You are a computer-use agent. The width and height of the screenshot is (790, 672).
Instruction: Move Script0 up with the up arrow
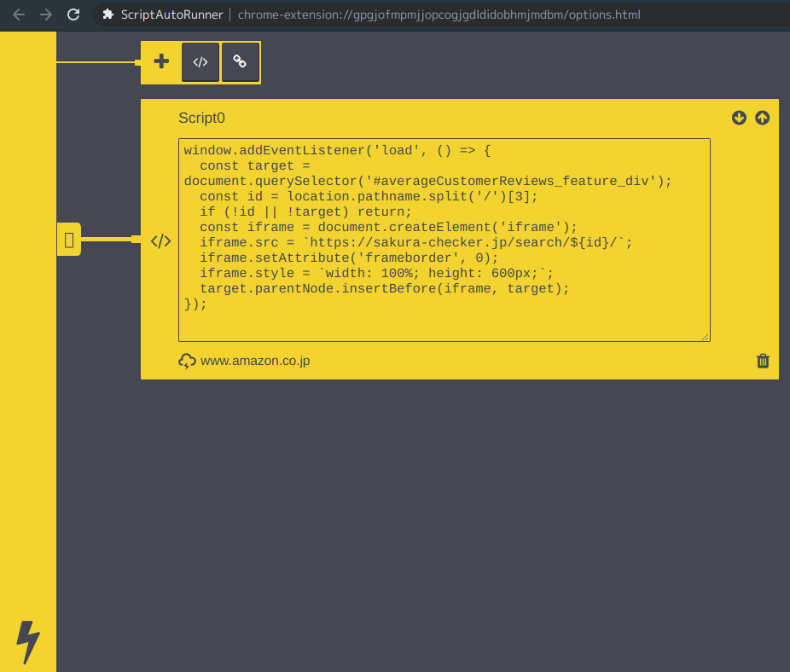coord(762,118)
